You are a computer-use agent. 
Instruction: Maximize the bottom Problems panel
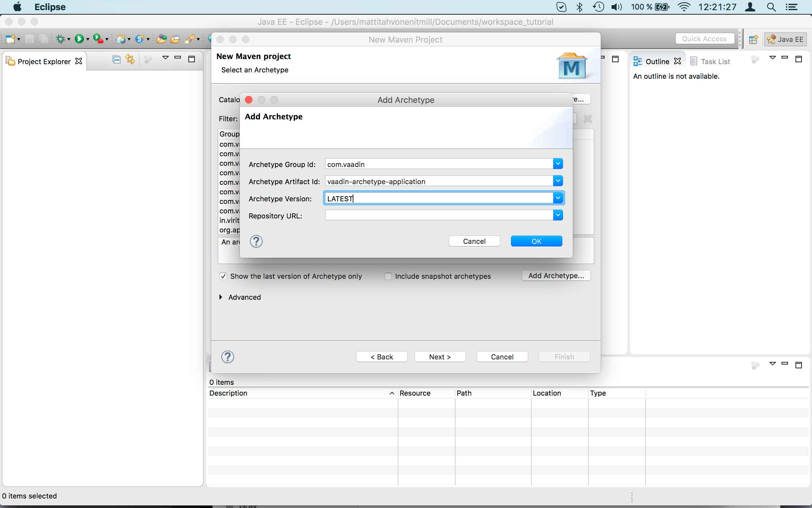pyautogui.click(x=799, y=365)
